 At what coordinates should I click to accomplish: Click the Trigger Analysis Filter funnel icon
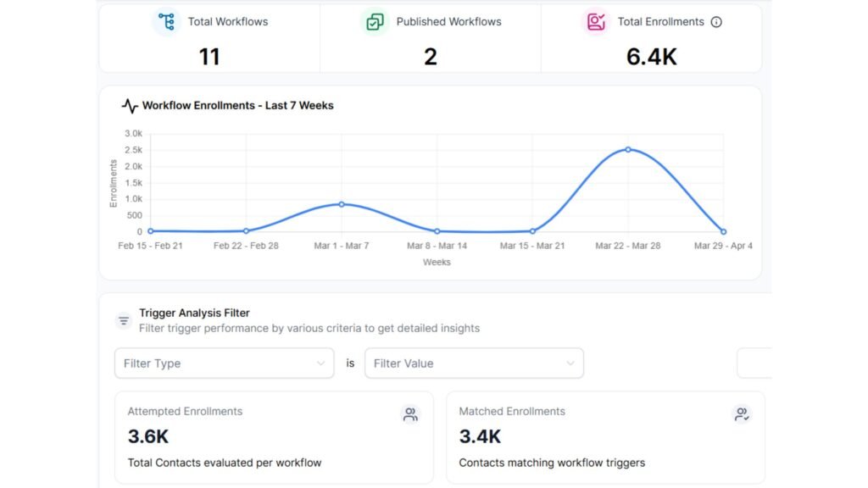click(x=123, y=319)
